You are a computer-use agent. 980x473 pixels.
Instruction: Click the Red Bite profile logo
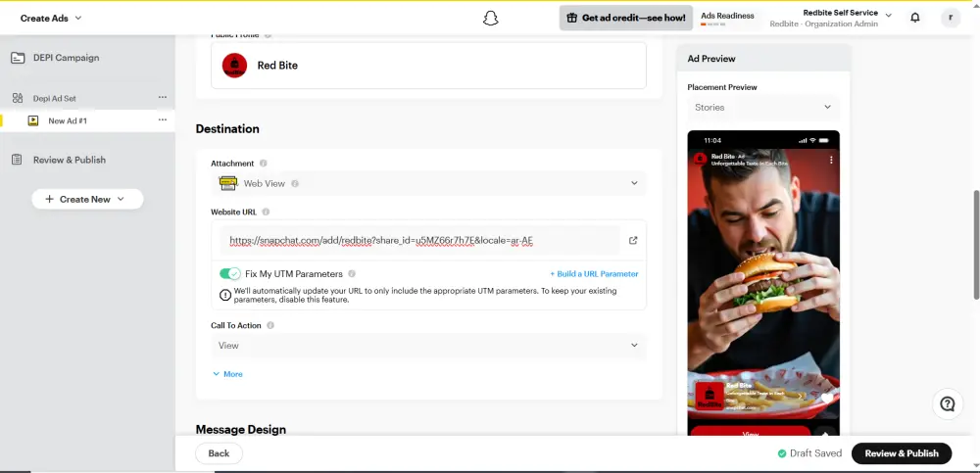235,65
